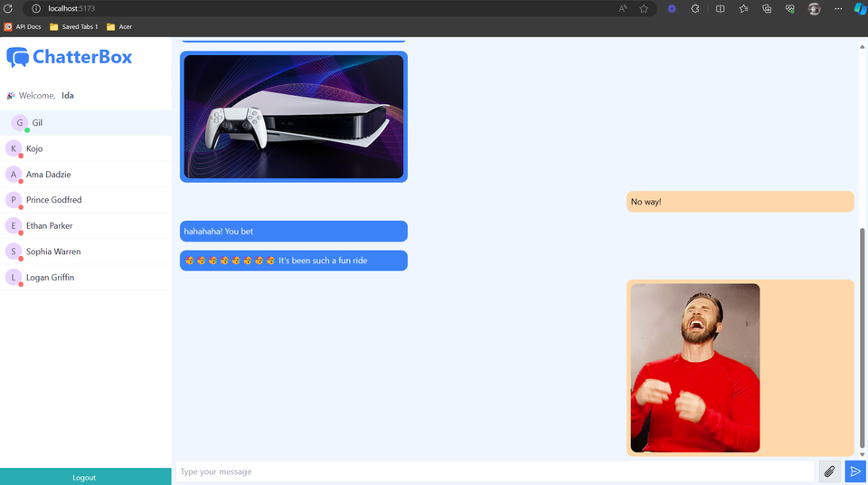Click the attachment paperclip icon
Screen dimensions: 868x485
click(x=829, y=471)
